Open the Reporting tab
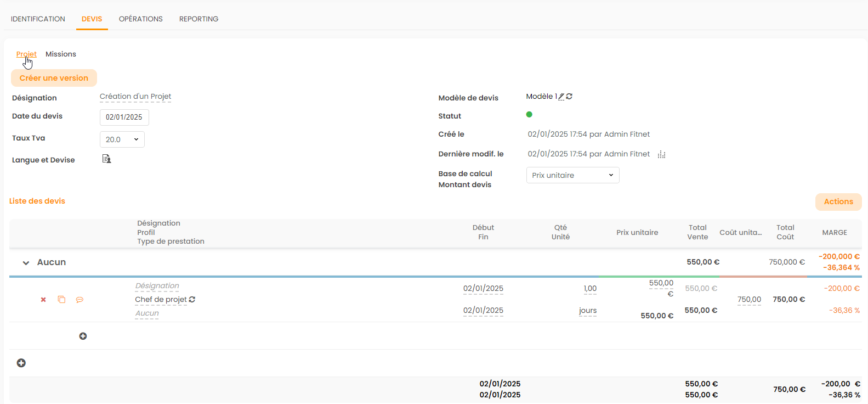868x404 pixels. click(x=198, y=19)
